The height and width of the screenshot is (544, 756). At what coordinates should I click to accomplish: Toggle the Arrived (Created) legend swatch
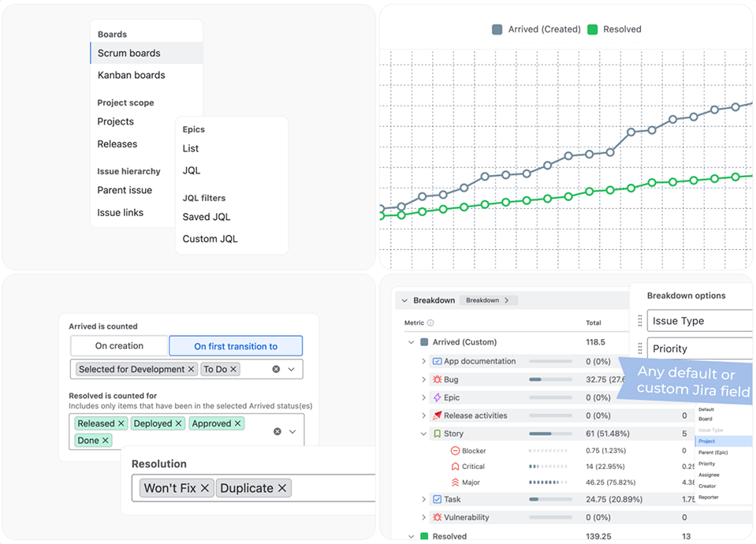click(497, 29)
